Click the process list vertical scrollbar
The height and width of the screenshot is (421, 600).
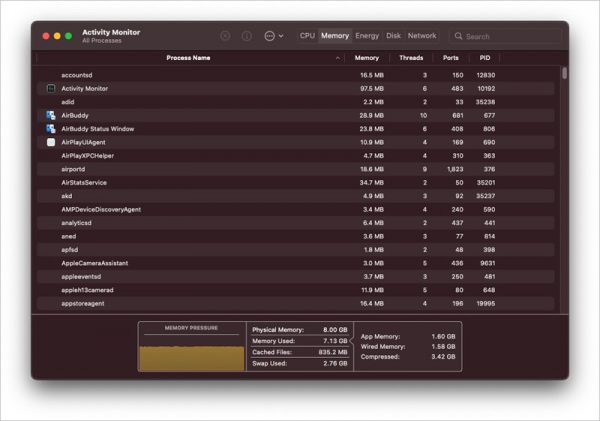564,73
